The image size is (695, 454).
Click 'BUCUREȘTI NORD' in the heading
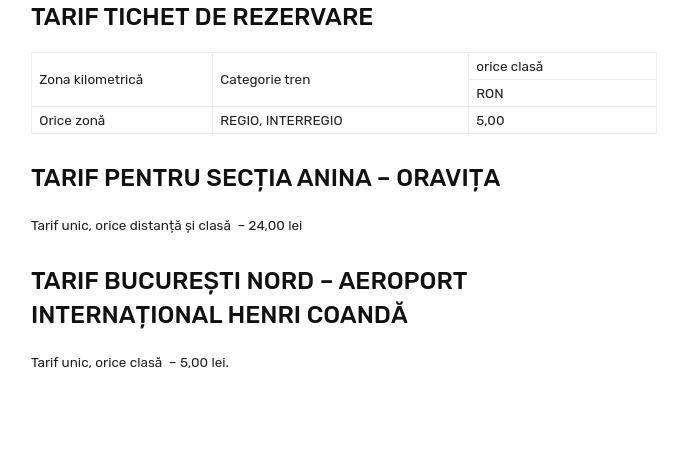[209, 281]
